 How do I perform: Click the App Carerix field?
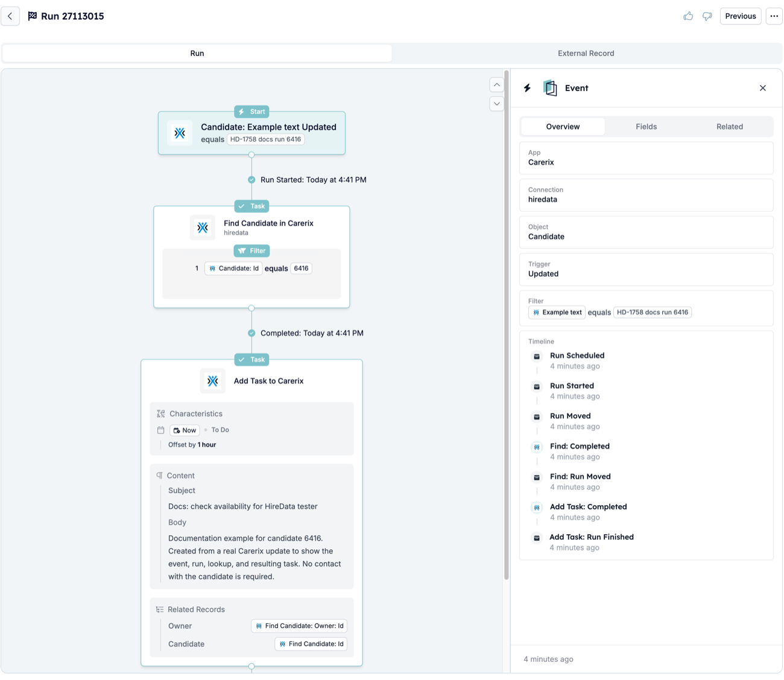point(646,158)
